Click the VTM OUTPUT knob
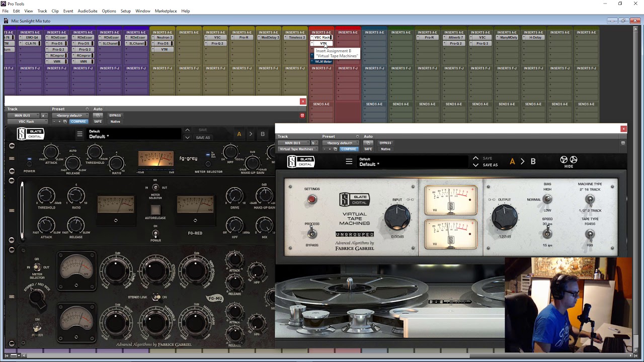 pyautogui.click(x=504, y=217)
